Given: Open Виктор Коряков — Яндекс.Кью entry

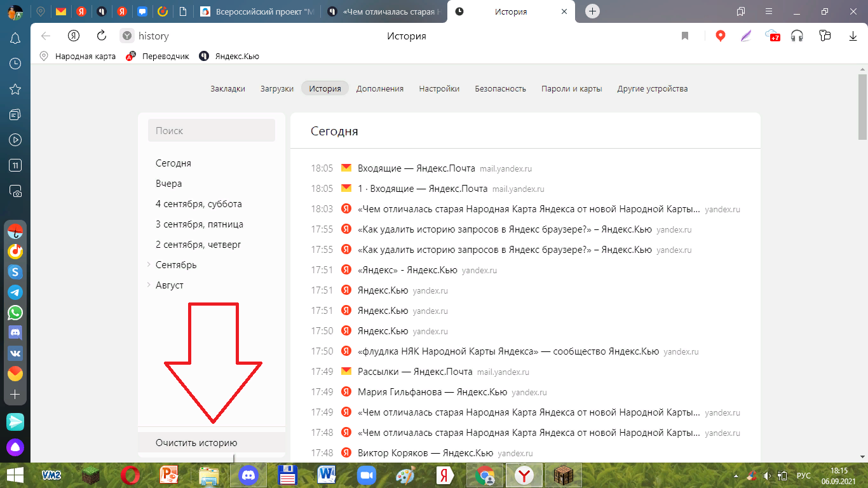Looking at the screenshot, I should pyautogui.click(x=425, y=453).
